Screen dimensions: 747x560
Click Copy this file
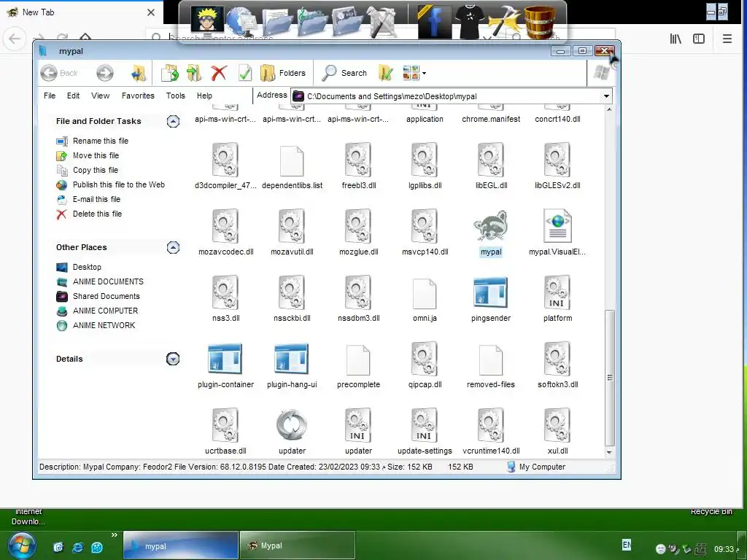pos(96,171)
